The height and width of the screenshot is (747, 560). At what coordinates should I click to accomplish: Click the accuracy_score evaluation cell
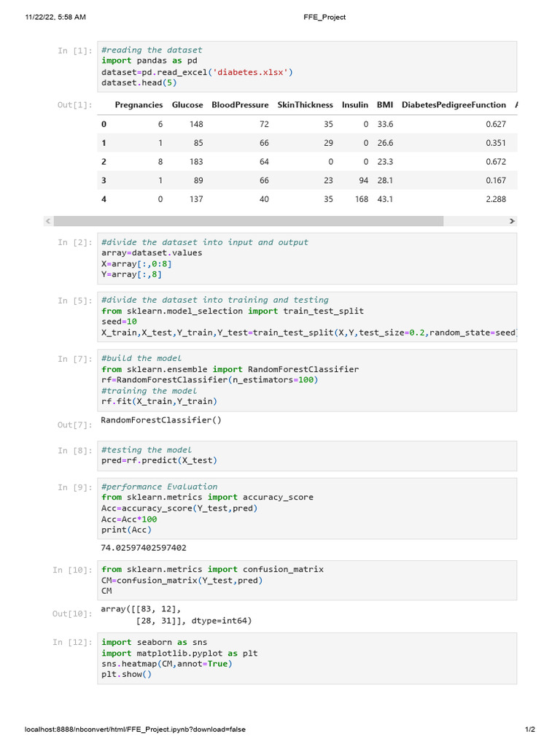(x=306, y=508)
